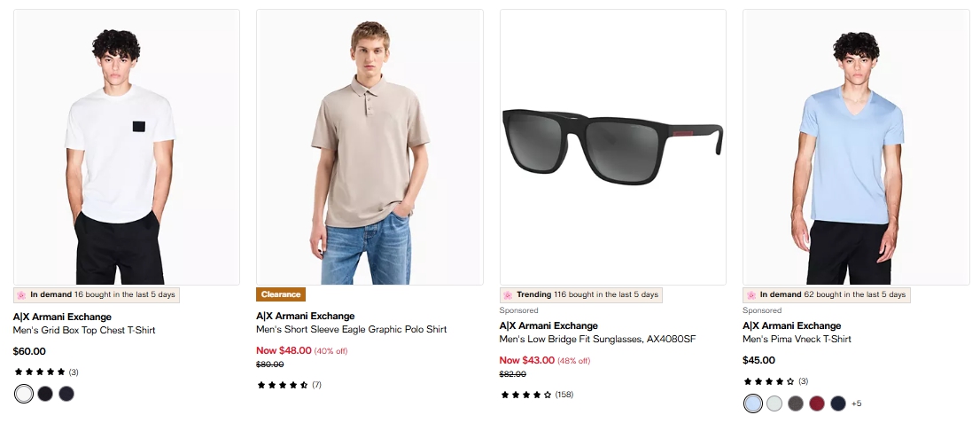Open Men's Low Bridge Fit Sunglasses title

pyautogui.click(x=598, y=339)
